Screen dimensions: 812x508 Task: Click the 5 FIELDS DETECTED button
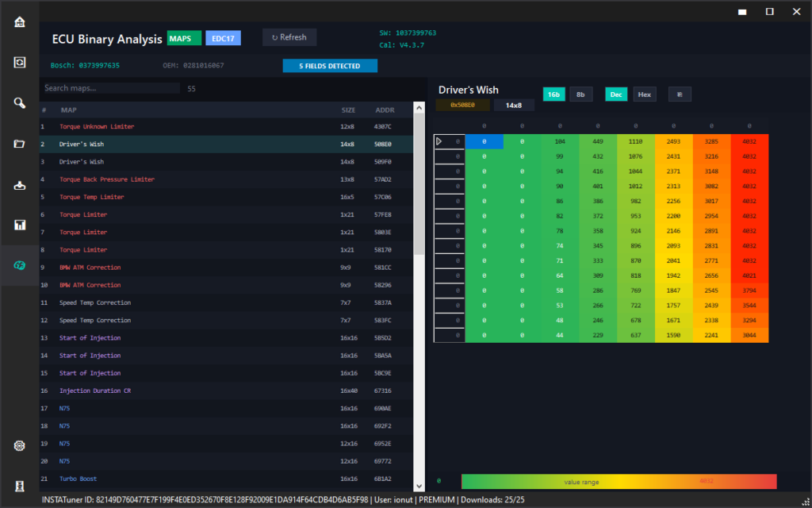click(330, 66)
